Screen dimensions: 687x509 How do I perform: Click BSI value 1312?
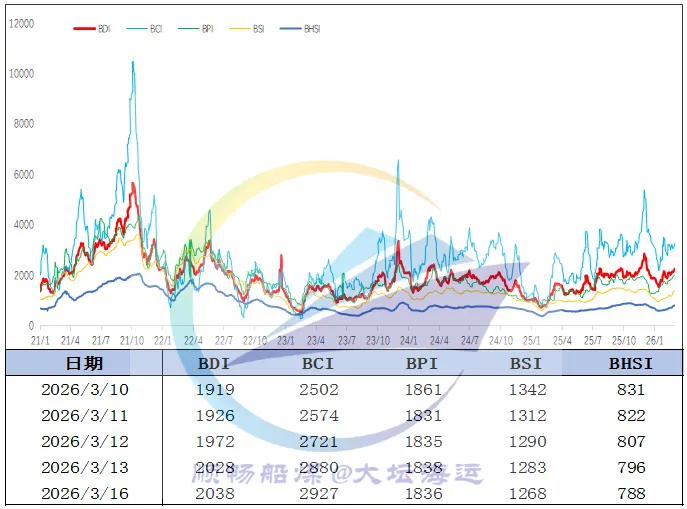tap(528, 415)
